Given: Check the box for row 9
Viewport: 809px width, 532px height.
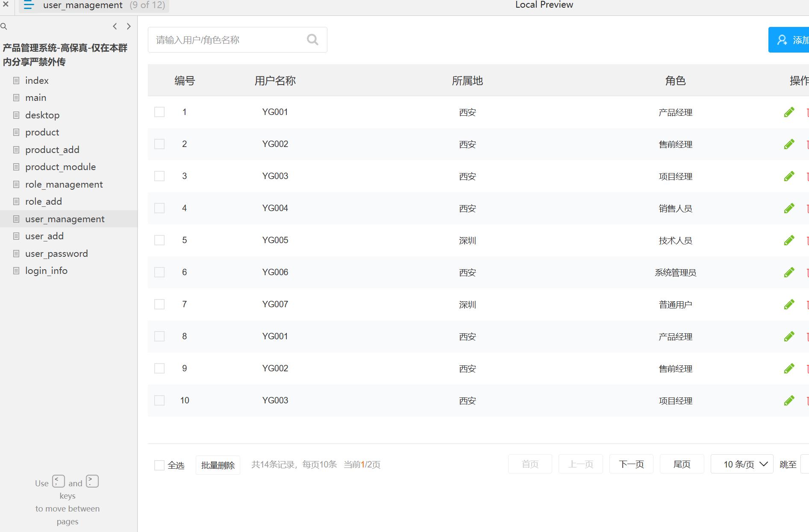Looking at the screenshot, I should click(x=159, y=368).
